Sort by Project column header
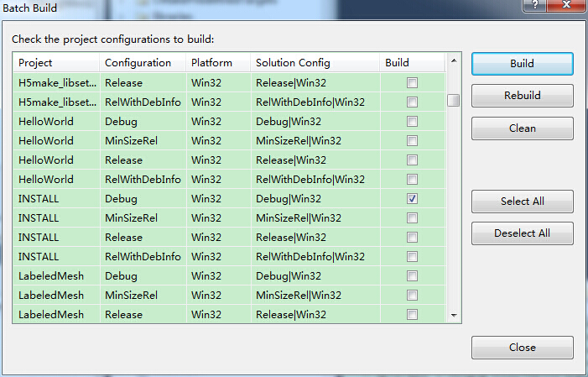Image resolution: width=588 pixels, height=377 pixels. coord(55,63)
